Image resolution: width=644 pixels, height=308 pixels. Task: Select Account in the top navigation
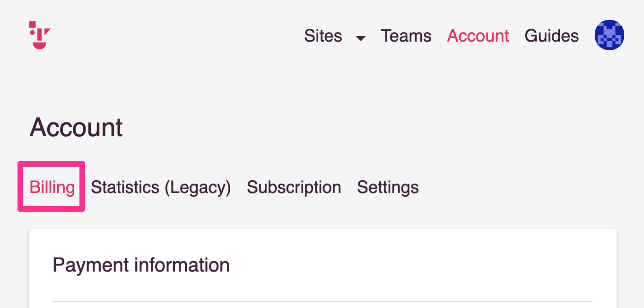(x=478, y=36)
